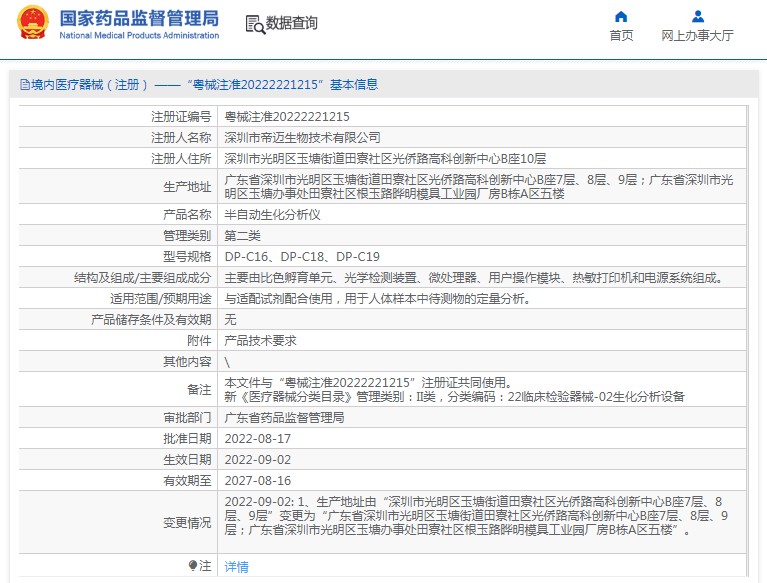The height and width of the screenshot is (583, 767).
Task: Go to 首页 text link
Action: (x=621, y=35)
